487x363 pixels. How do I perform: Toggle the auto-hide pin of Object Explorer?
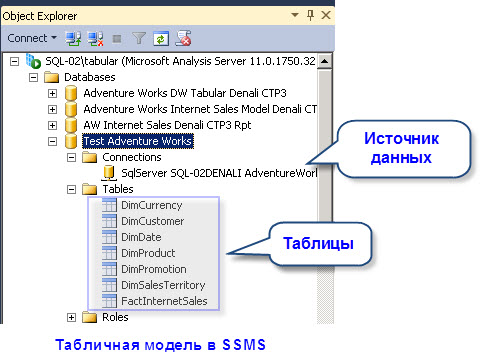(x=310, y=15)
